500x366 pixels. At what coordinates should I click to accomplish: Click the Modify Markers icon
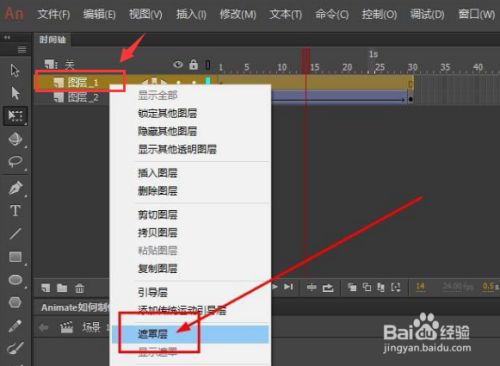click(396, 287)
